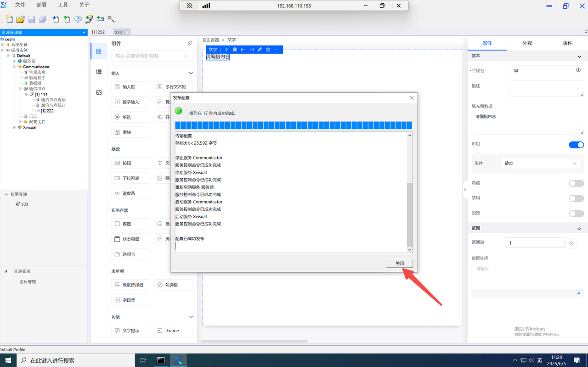This screenshot has height=367, width=588.
Task: Collapse the 功能 component group
Action: click(x=191, y=317)
